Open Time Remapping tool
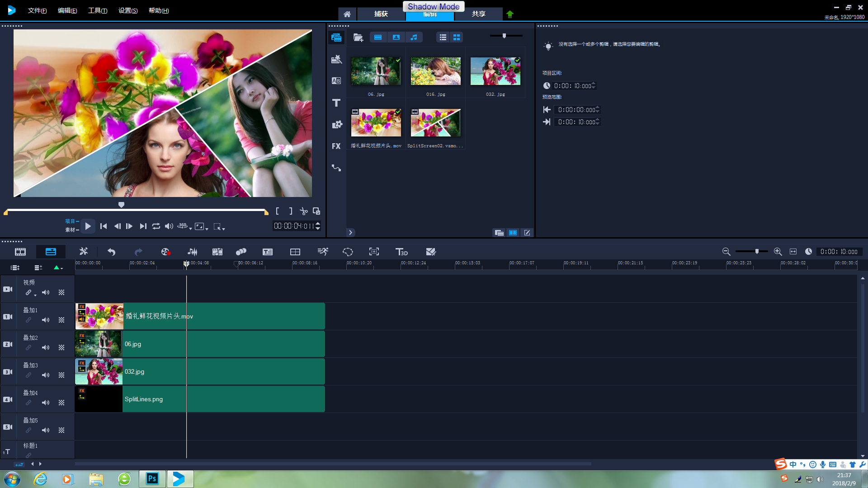868x488 pixels. [323, 252]
